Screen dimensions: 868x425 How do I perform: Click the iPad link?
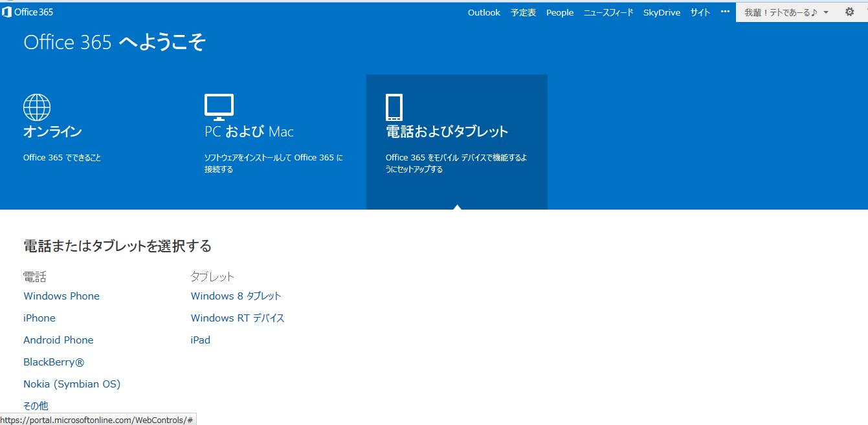click(x=201, y=340)
